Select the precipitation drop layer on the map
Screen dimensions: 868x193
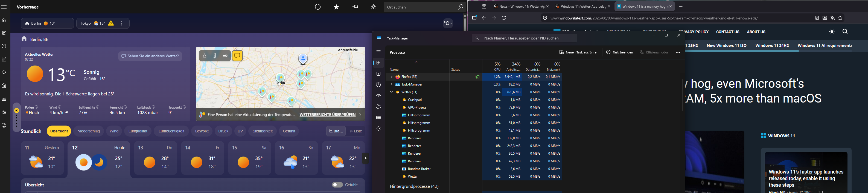point(205,56)
